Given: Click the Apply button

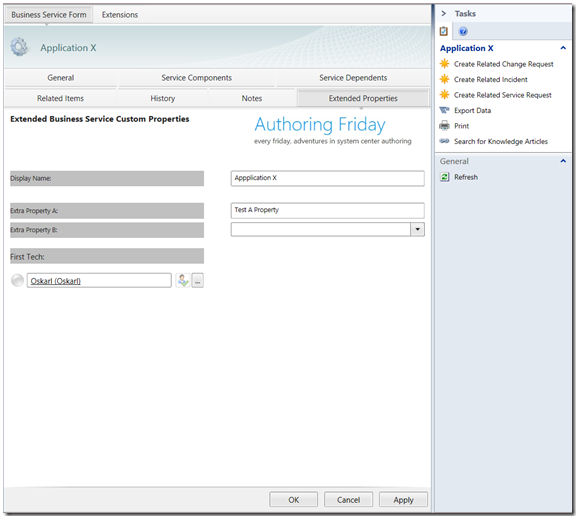Looking at the screenshot, I should [x=403, y=500].
